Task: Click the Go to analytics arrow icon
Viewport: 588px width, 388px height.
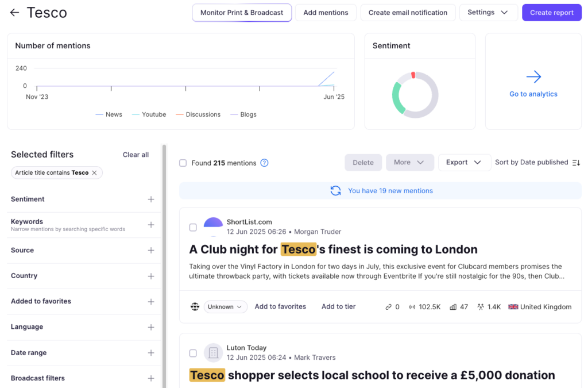Action: (x=533, y=77)
